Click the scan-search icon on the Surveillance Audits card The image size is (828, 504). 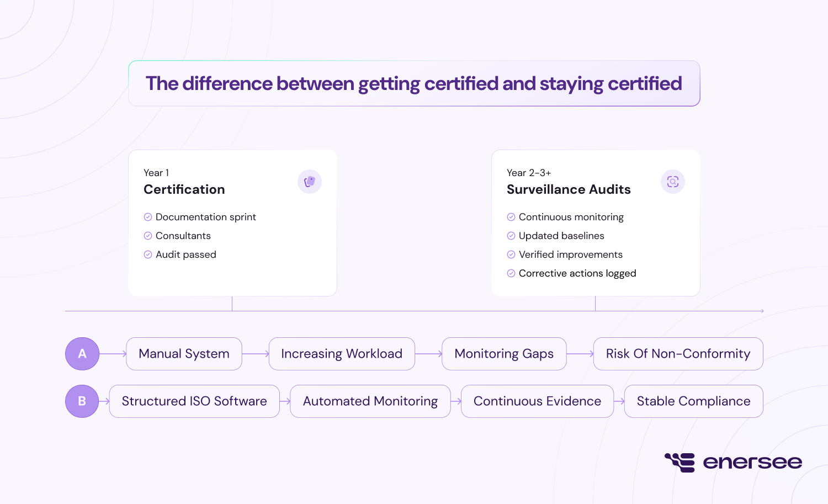click(x=672, y=181)
